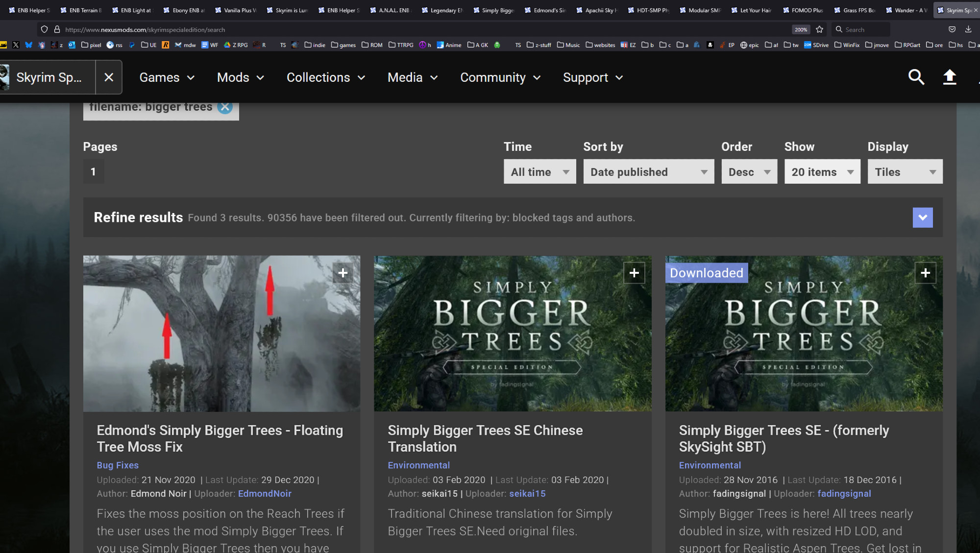Open uploader 'fadingsignal' profile link
980x553 pixels.
pos(844,494)
